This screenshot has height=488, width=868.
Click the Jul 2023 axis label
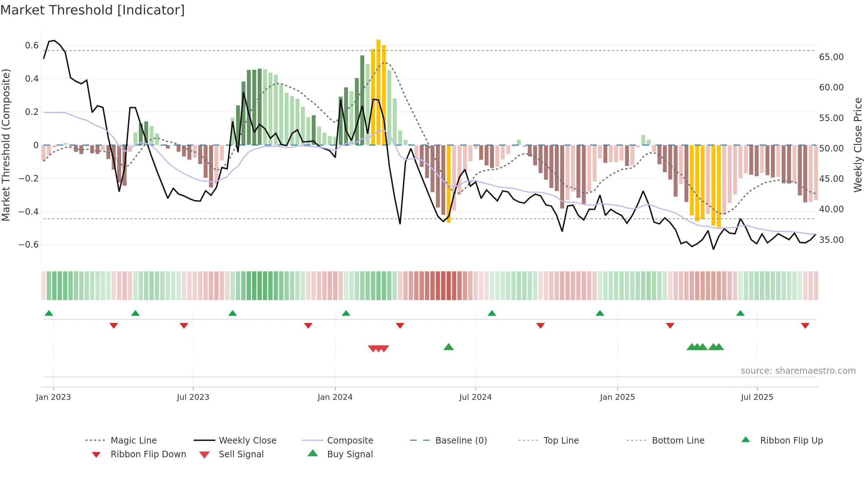(193, 397)
